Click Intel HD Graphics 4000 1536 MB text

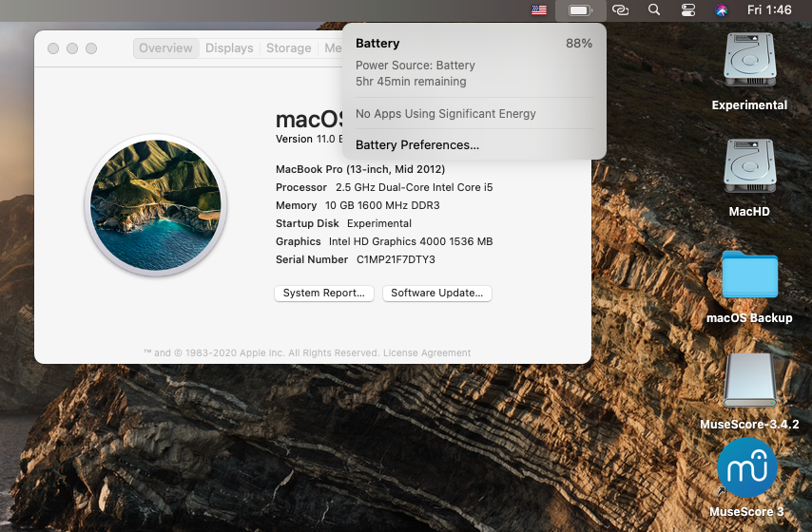coord(411,241)
